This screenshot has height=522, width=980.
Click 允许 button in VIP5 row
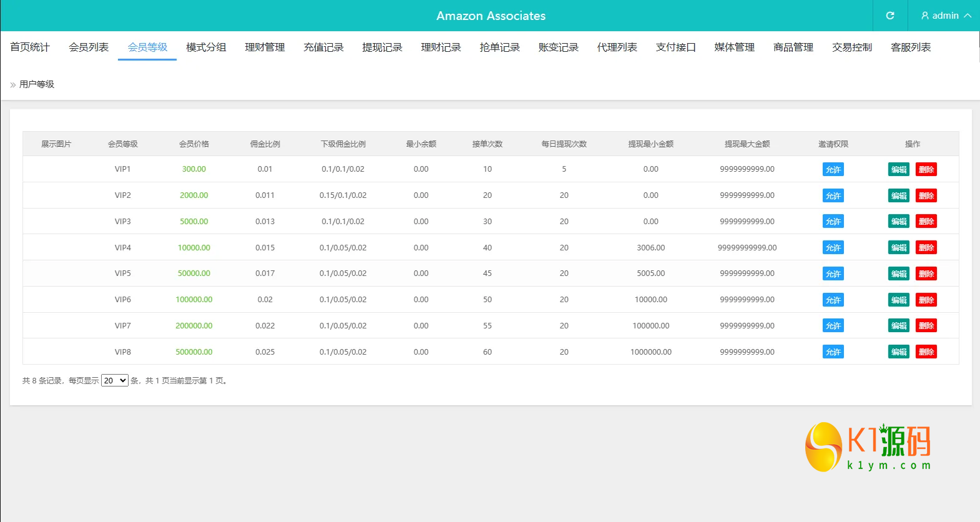click(833, 273)
